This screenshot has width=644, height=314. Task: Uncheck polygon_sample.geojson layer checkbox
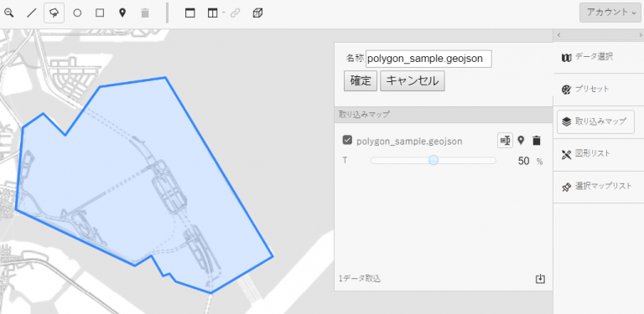pyautogui.click(x=347, y=141)
